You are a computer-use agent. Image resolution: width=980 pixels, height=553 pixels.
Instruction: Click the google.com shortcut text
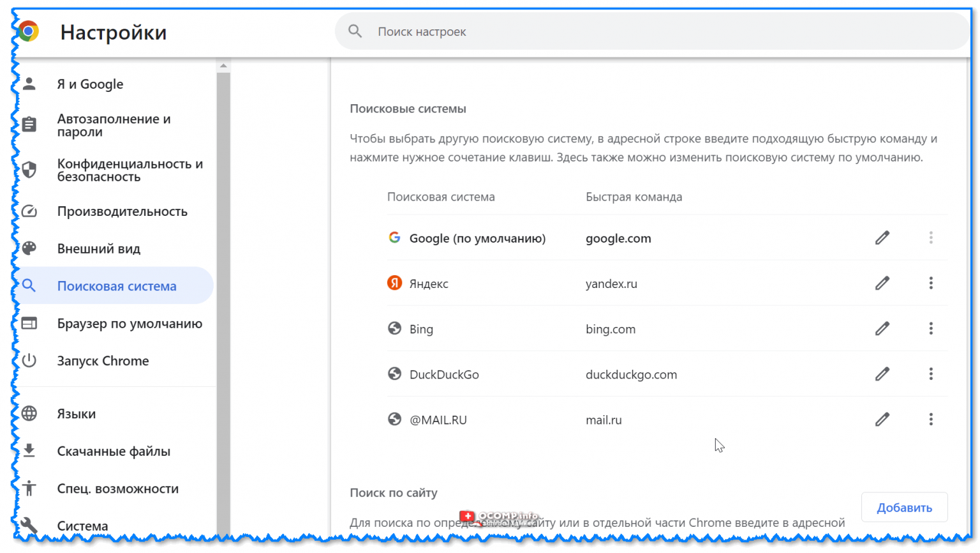pos(618,238)
